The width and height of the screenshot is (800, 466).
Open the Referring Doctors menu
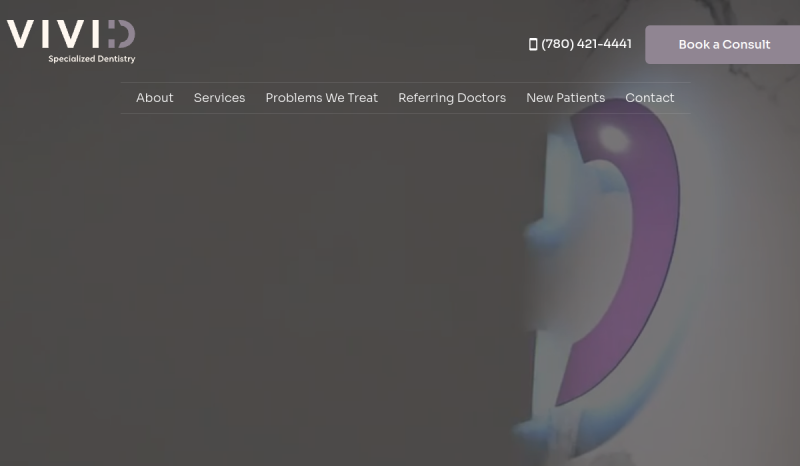(452, 98)
